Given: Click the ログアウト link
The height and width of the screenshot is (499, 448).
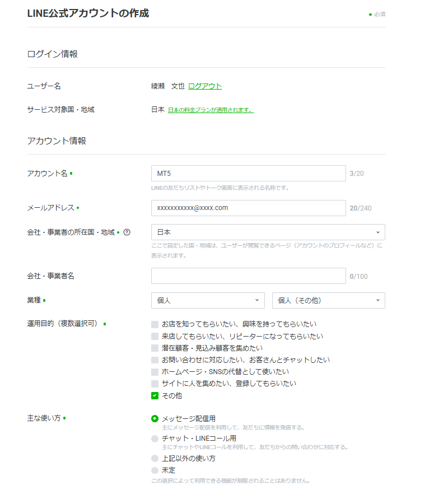Looking at the screenshot, I should click(x=205, y=86).
